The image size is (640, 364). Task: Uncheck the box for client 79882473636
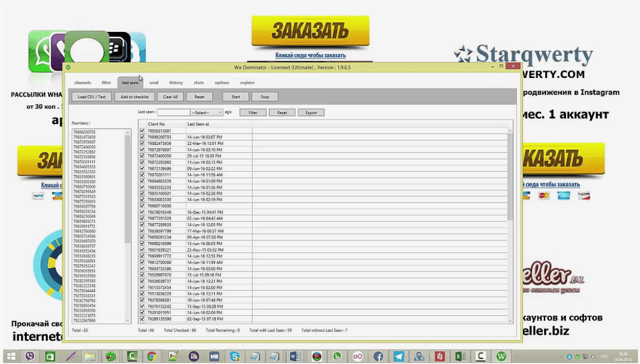coord(142,143)
